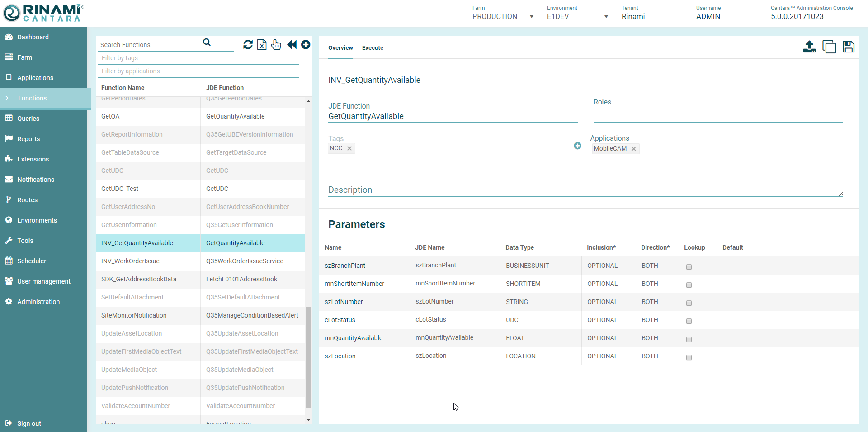Click Sign out link
The height and width of the screenshot is (432, 868).
click(29, 423)
